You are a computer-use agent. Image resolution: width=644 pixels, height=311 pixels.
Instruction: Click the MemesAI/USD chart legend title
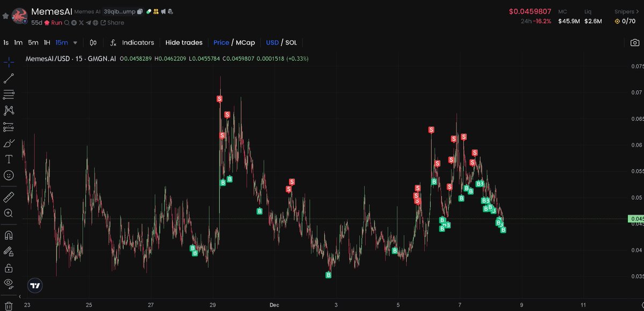tap(71, 58)
